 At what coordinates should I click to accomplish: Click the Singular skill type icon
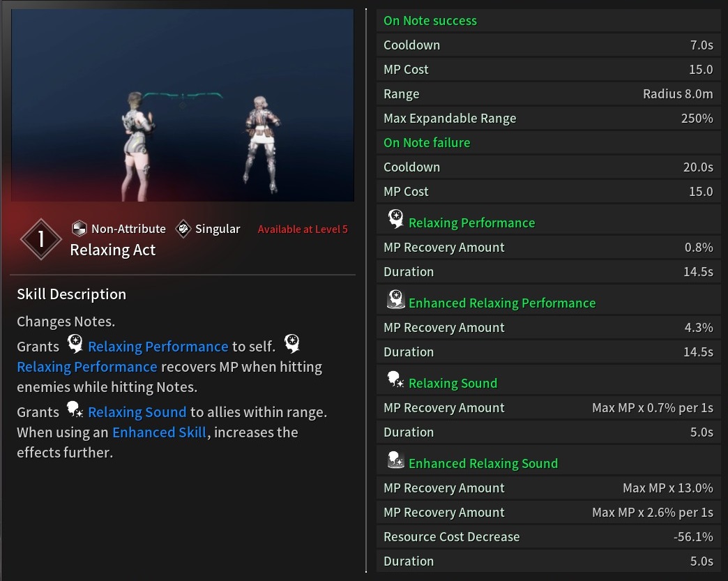click(x=183, y=229)
